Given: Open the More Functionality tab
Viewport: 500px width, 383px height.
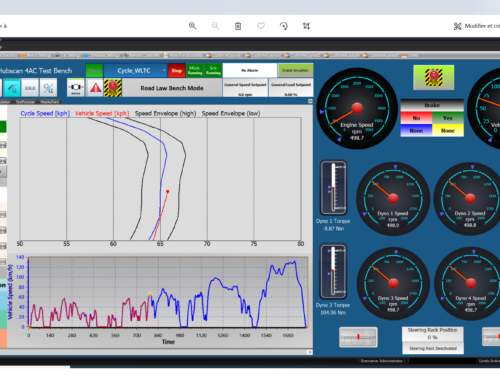Looking at the screenshot, I should click(x=183, y=55).
